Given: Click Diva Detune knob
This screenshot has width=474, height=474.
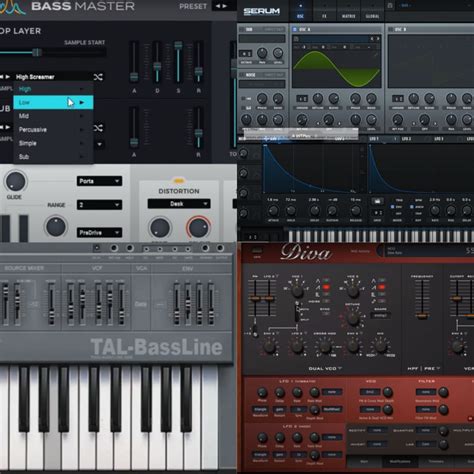Looking at the screenshot, I should (353, 318).
